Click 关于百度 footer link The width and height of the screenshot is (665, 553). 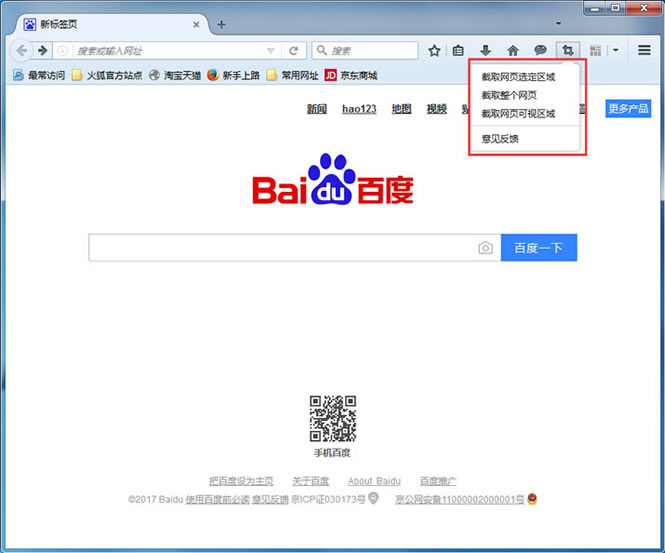point(310,481)
